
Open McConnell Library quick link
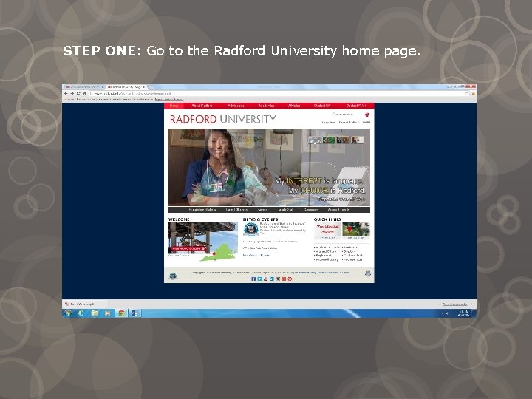(327, 260)
